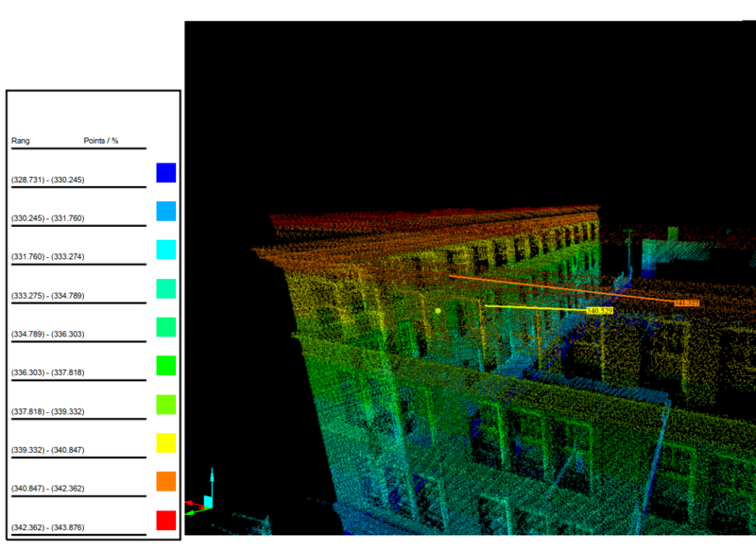Select the dark blue legend swatch
Screen dimensions: 756x552
[166, 173]
